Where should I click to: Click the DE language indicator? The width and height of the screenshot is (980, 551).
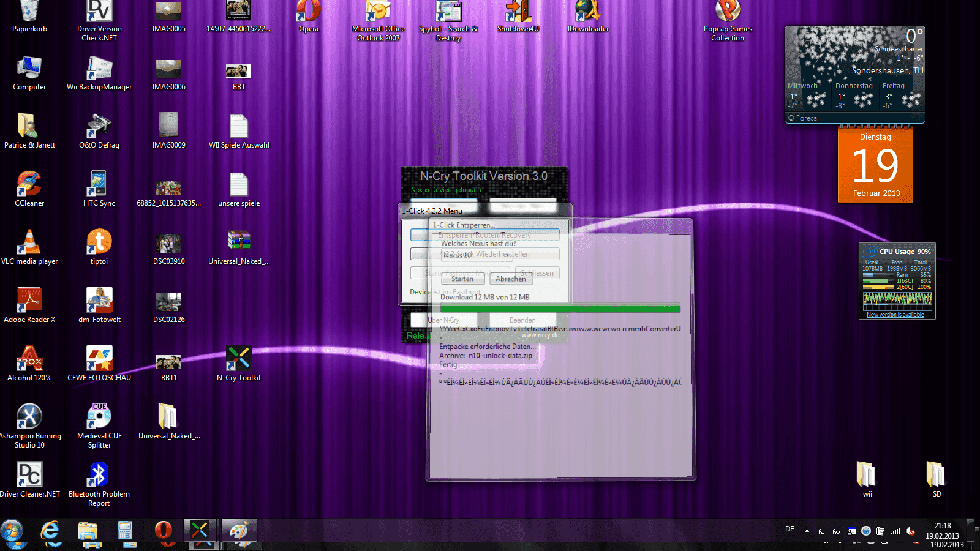[x=790, y=529]
